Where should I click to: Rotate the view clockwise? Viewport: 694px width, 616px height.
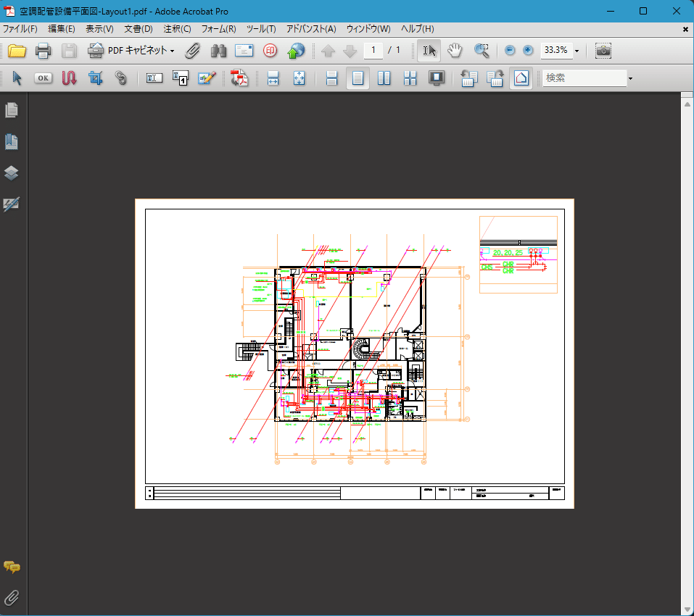click(x=495, y=78)
